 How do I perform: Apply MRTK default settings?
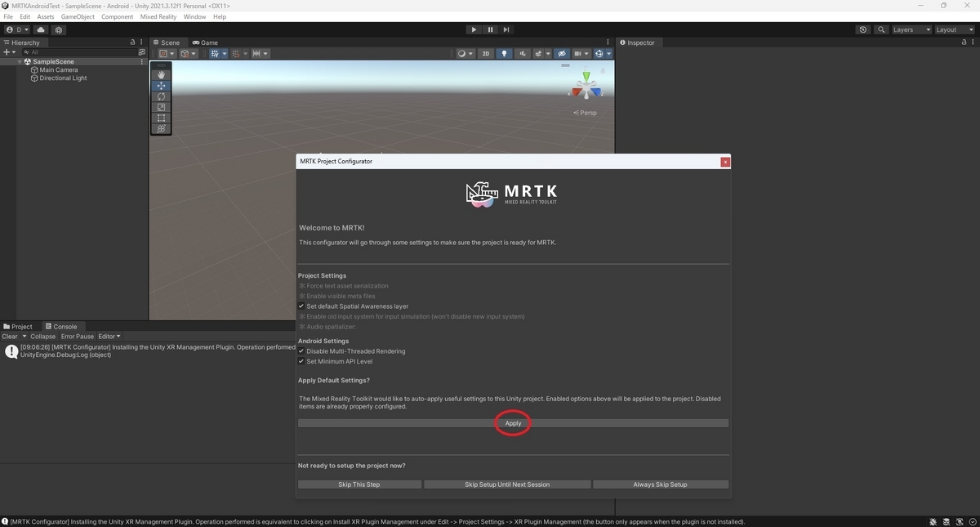[513, 423]
